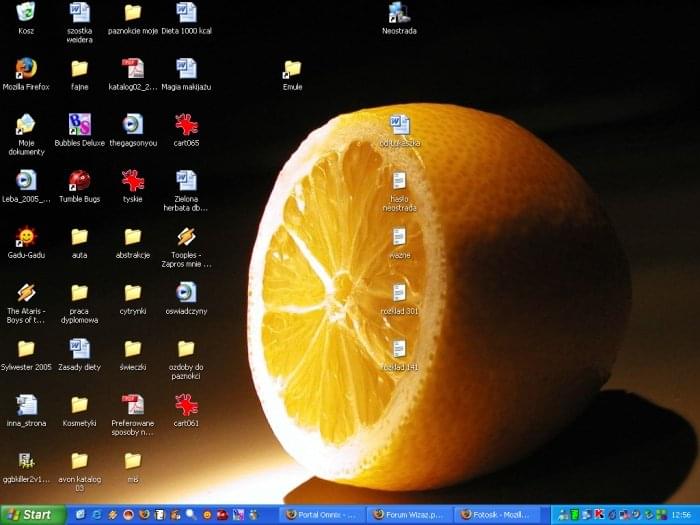The image size is (700, 525).
Task: Open the rozklad 301 text file
Action: [x=399, y=293]
